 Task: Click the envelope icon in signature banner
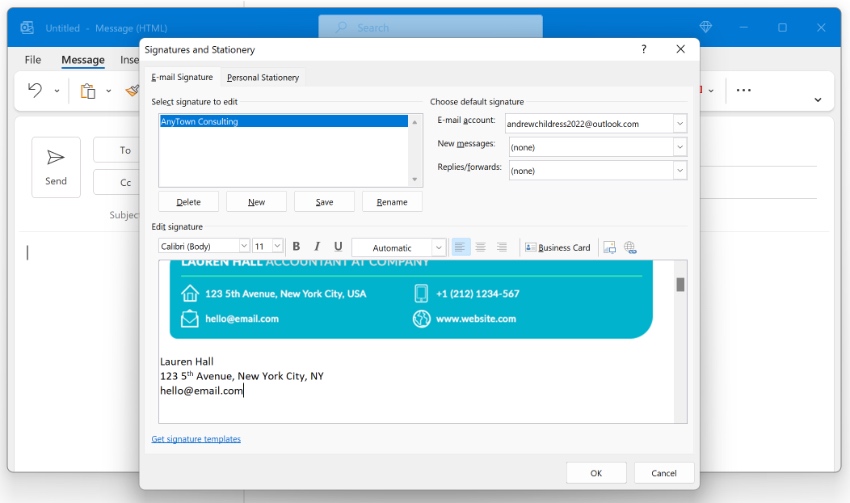pos(190,318)
